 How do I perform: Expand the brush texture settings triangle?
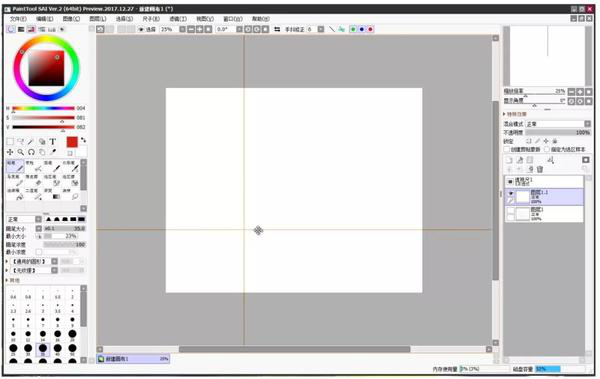tap(7, 270)
